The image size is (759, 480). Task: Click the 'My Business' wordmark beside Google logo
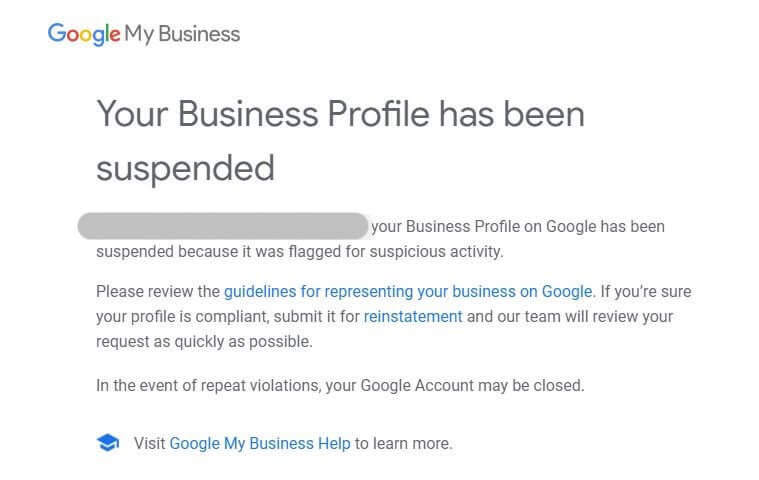183,34
